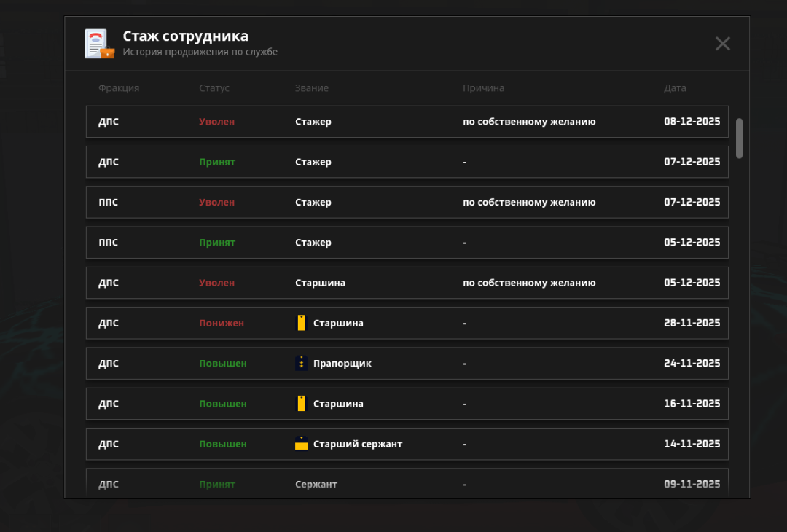Close the Стаж сотрудника dialog
The image size is (787, 532).
tap(722, 43)
